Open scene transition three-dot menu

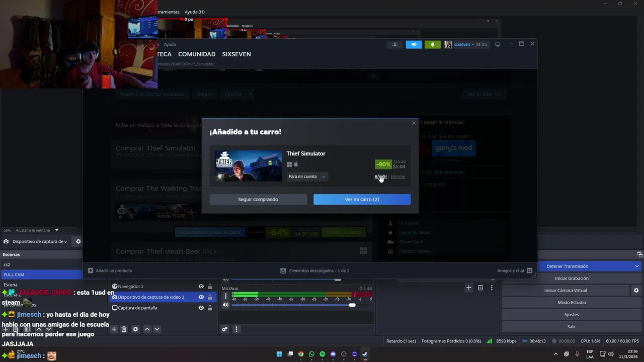[492, 288]
